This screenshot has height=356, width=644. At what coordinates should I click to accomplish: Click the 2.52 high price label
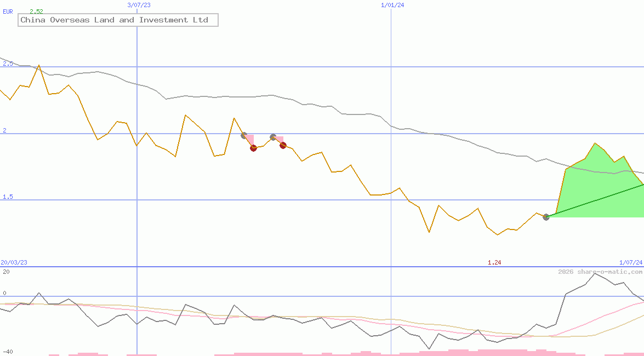pos(36,12)
